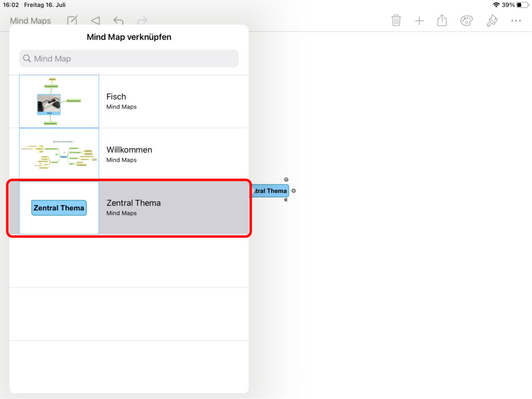
Task: Click plus handle beside Zentral Thema node
Action: tap(294, 191)
